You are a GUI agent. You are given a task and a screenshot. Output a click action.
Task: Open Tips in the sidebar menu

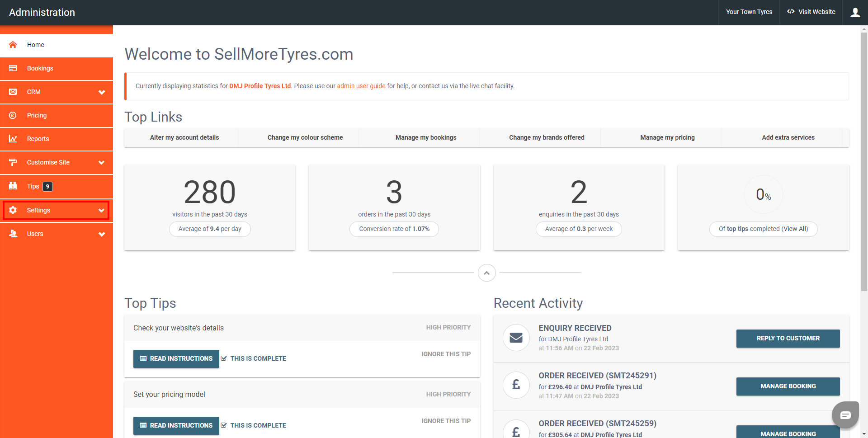[57, 186]
